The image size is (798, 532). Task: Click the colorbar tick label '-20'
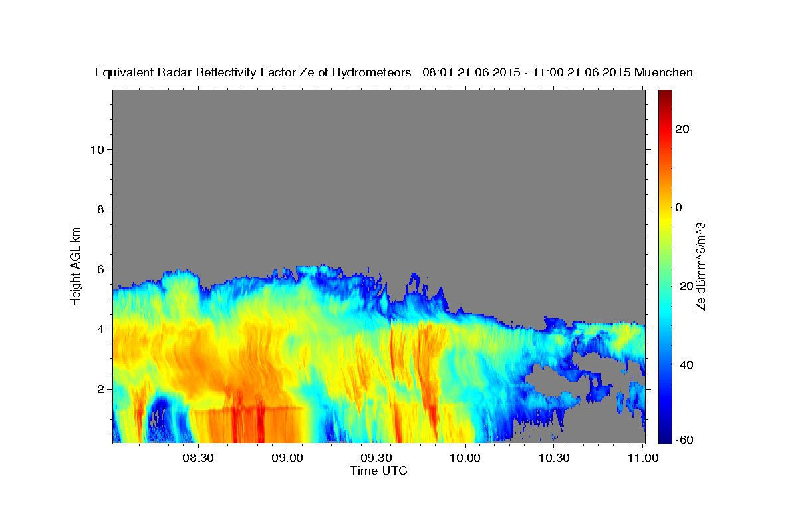tap(683, 286)
